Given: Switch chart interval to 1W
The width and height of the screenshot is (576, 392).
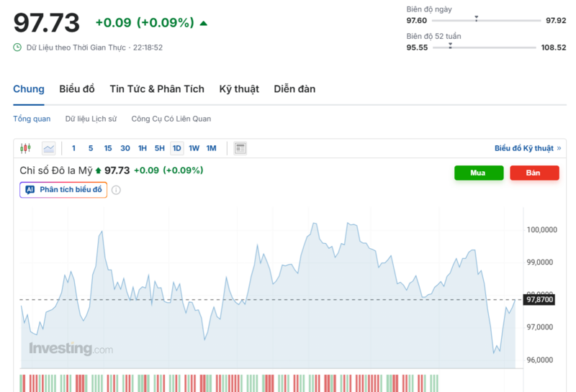Looking at the screenshot, I should tap(194, 148).
